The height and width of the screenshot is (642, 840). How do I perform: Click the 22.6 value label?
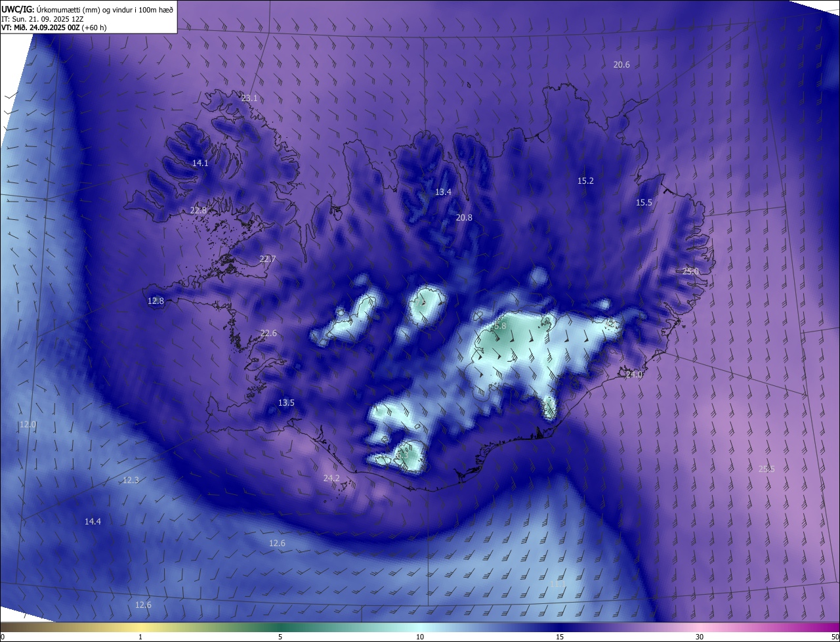pyautogui.click(x=268, y=333)
